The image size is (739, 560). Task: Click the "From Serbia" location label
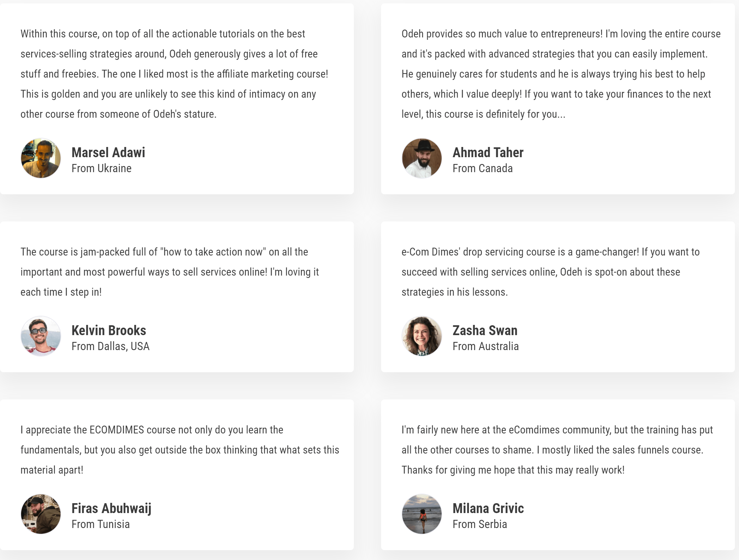point(480,524)
